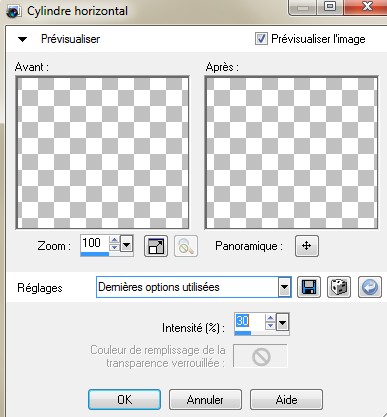This screenshot has height=417, width=387.
Task: Increase Intensité with the up arrow
Action: [x=270, y=318]
